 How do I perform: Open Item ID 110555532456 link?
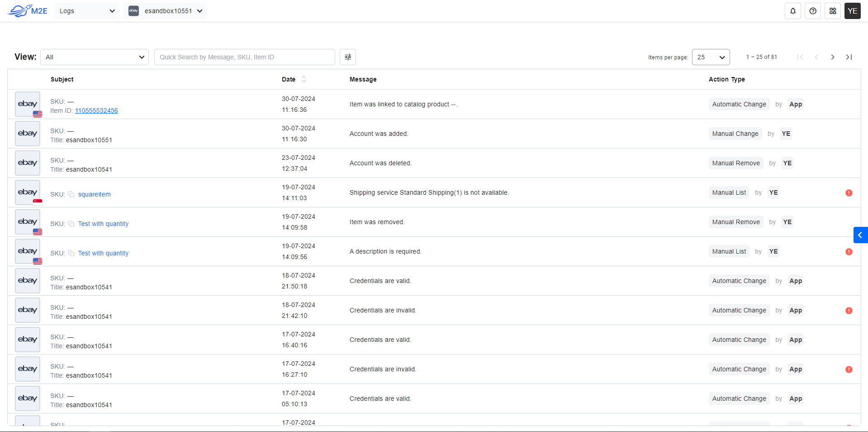(96, 110)
